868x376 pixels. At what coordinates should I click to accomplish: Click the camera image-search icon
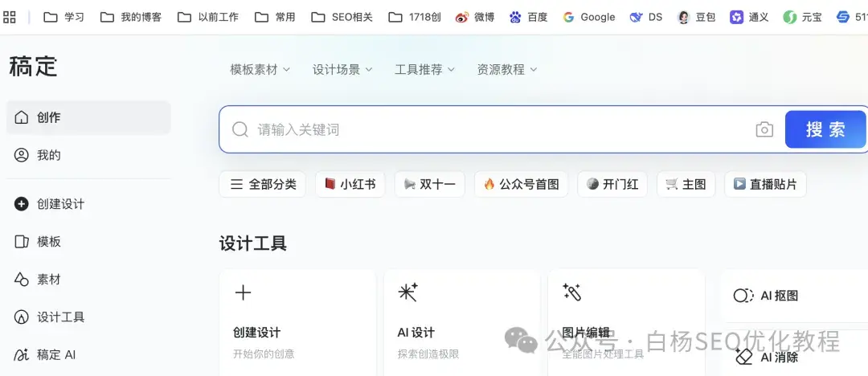point(764,129)
